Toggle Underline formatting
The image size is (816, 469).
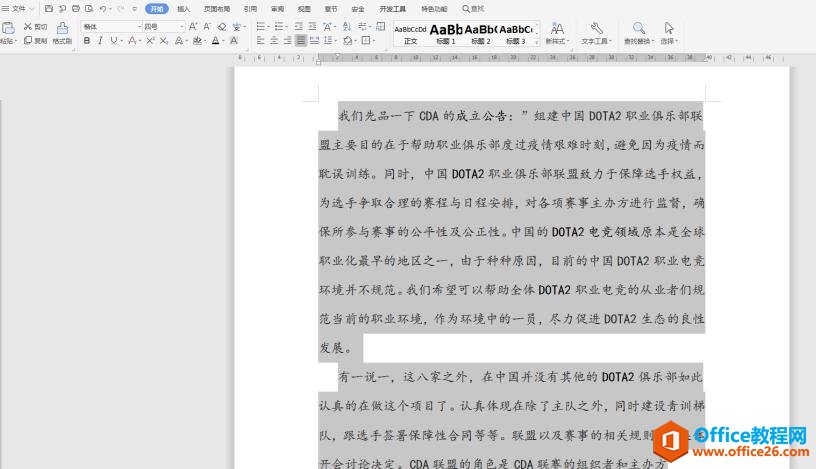pos(113,41)
